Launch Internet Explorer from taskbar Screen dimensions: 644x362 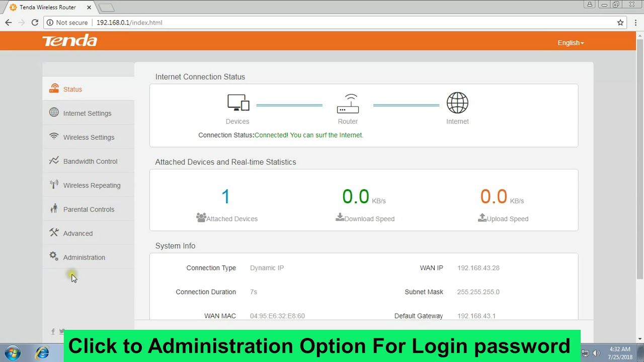click(x=42, y=353)
